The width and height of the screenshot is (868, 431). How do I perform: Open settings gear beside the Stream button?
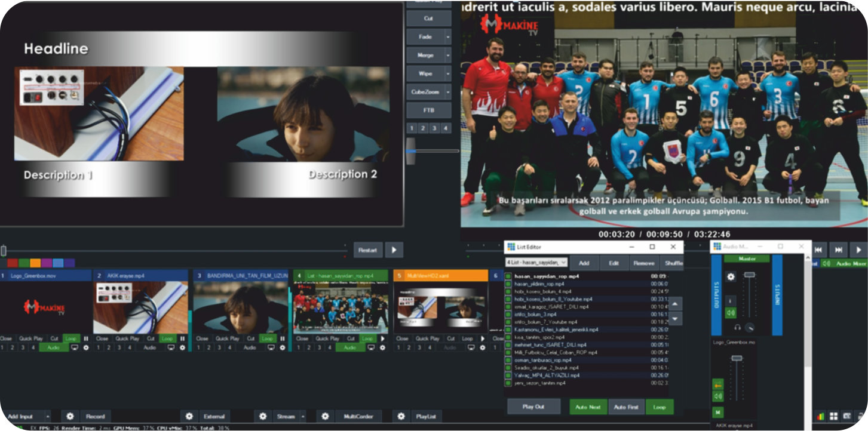263,416
